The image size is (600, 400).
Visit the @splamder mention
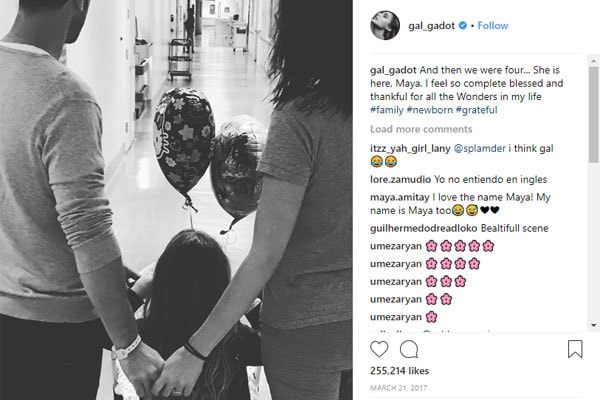pyautogui.click(x=479, y=149)
